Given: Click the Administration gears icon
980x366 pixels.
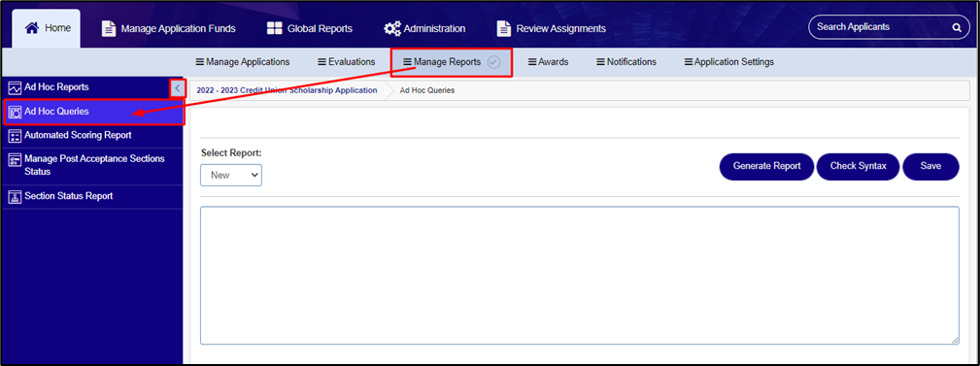Looking at the screenshot, I should click(x=391, y=29).
